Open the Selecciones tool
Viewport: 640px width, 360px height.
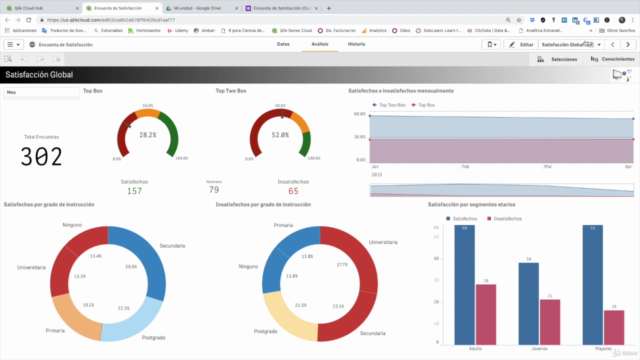[557, 59]
